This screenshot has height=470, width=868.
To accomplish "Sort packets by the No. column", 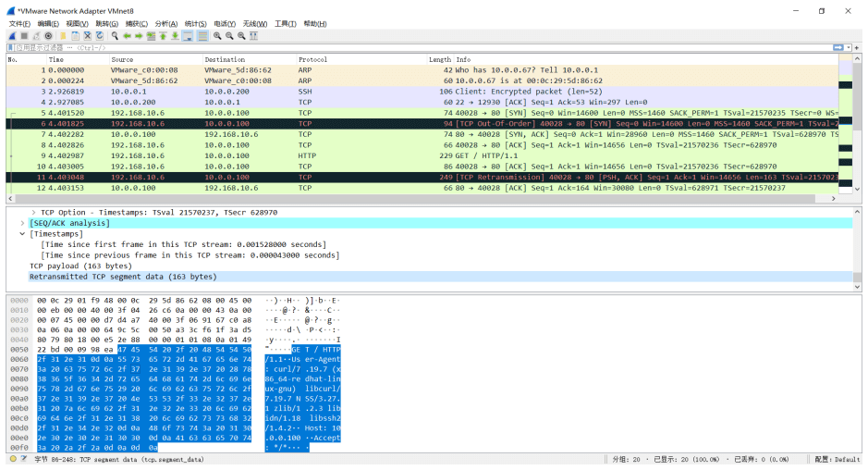I will [26, 59].
